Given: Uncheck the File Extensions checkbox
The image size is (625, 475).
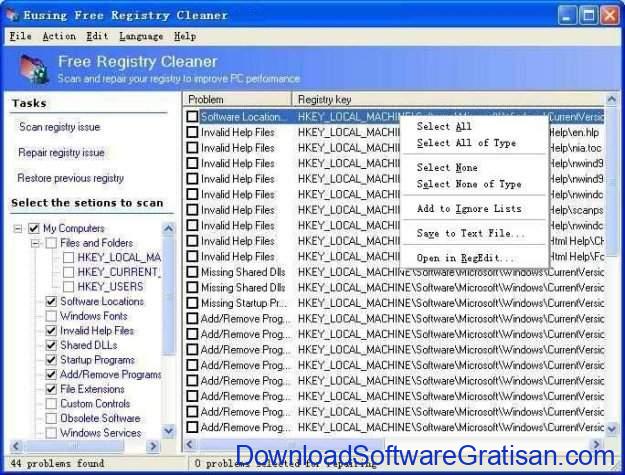Looking at the screenshot, I should point(51,389).
